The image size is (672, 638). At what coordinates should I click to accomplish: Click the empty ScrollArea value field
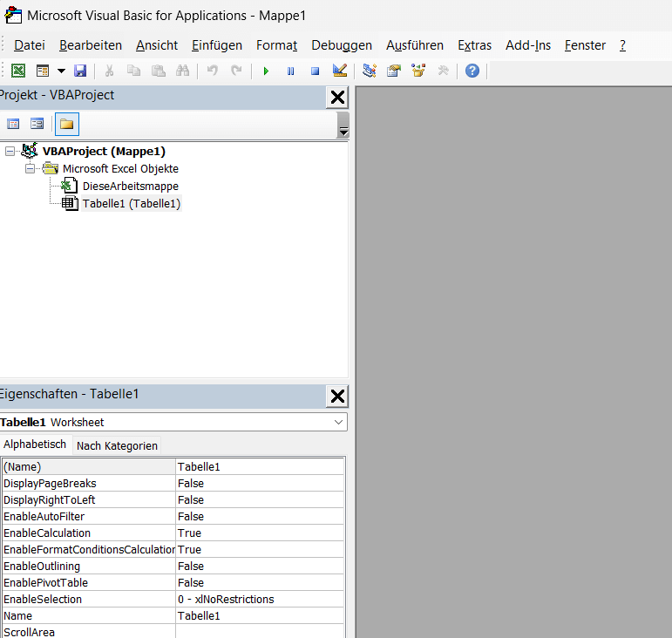click(260, 632)
